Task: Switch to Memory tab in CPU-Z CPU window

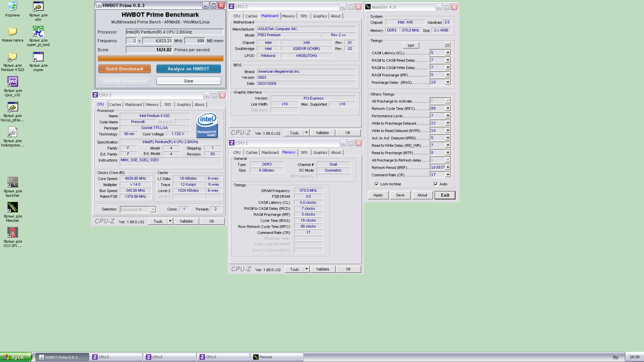Action: click(152, 105)
